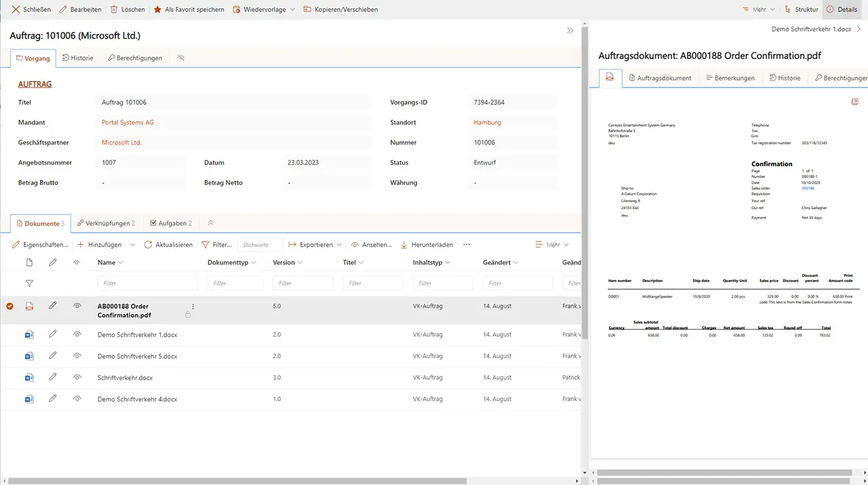Toggle eye preview for Demo Schriftverkehr 4.docx
Viewport: 868px width, 485px height.
pyautogui.click(x=77, y=400)
